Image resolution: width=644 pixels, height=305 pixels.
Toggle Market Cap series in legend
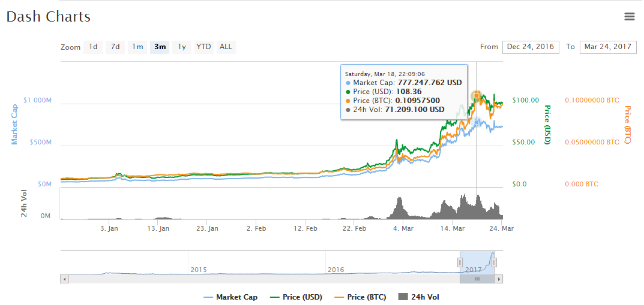pyautogui.click(x=230, y=297)
